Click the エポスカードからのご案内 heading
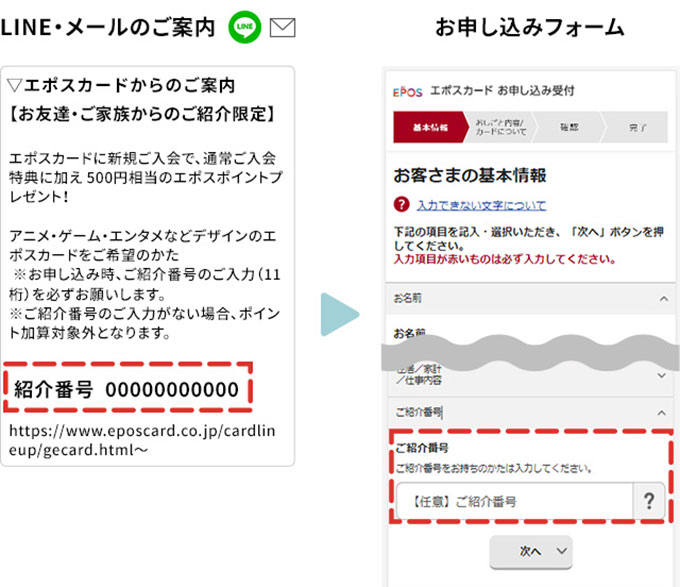Image resolution: width=680 pixels, height=587 pixels. (x=121, y=85)
